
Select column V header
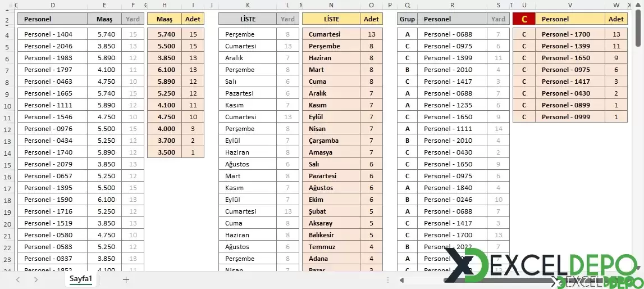(570, 5)
